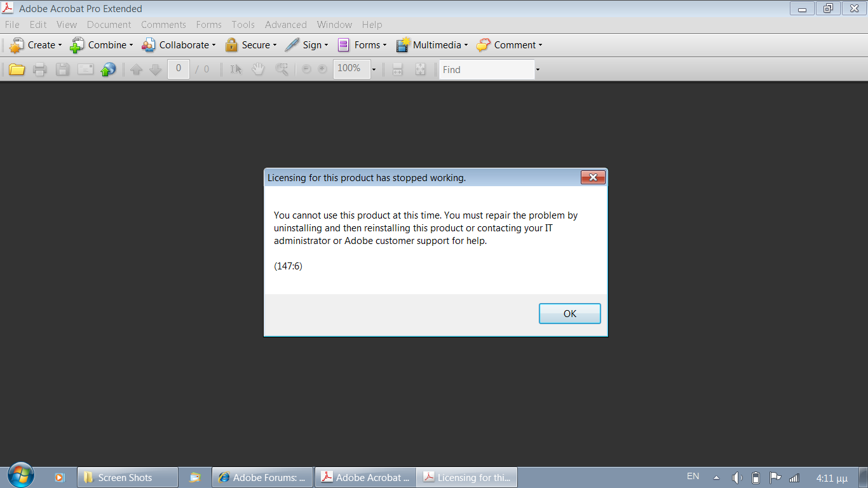The width and height of the screenshot is (868, 488).
Task: Click the scrolling page-width icon
Action: [x=398, y=69]
